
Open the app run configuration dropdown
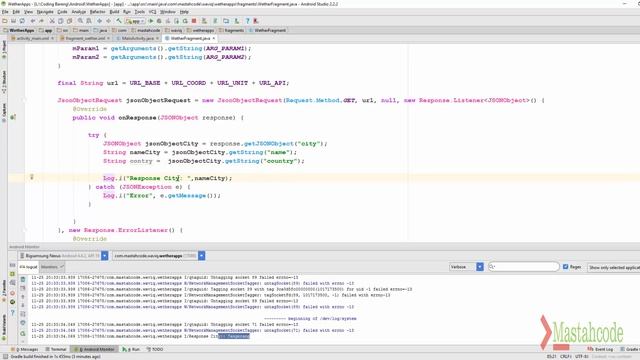[x=135, y=21]
